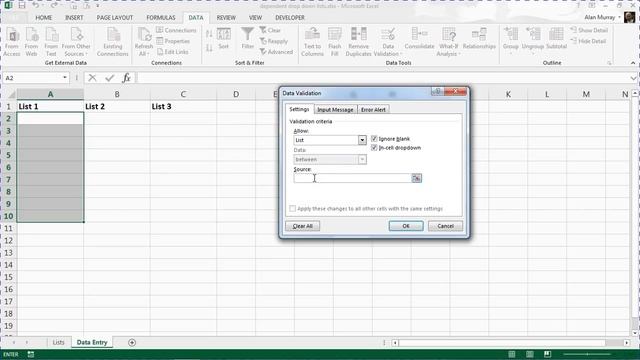Switch to the Error Alert tab
640x360 pixels.
click(x=373, y=109)
